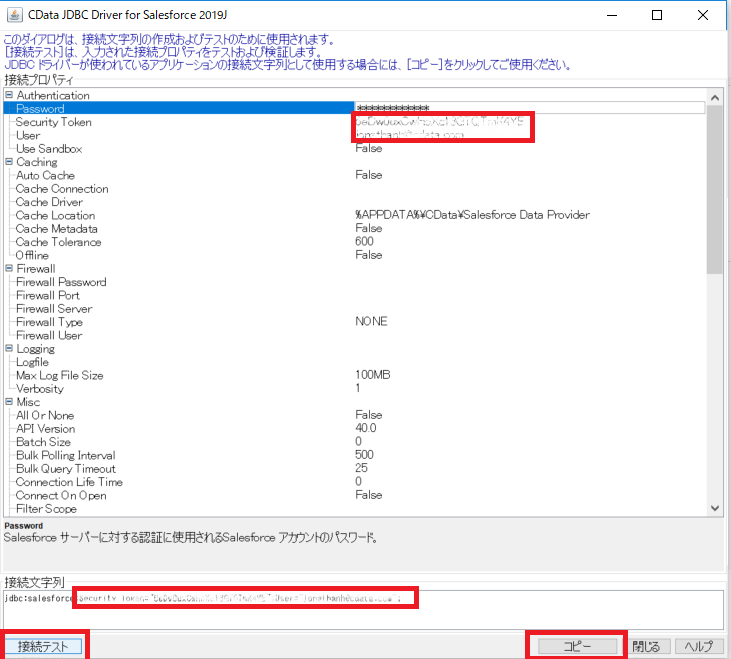
Task: Click the Use Sandbox False value
Action: [x=369, y=148]
